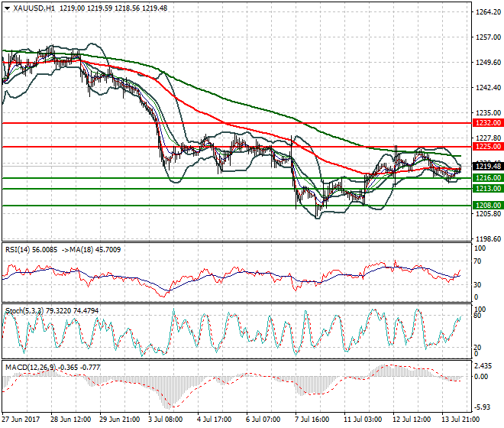Click the 1242.40 price axis value
Image resolution: width=504 pixels, height=428 pixels.
(488, 88)
